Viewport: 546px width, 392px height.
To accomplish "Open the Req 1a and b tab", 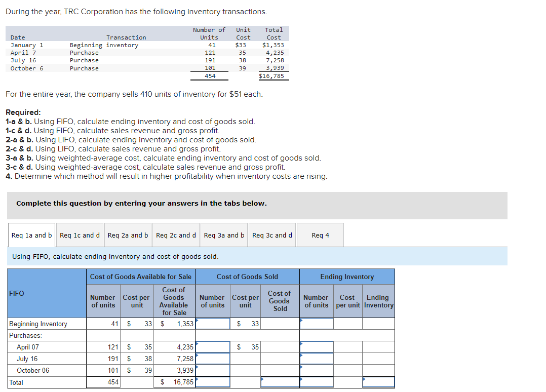I will click(x=31, y=236).
